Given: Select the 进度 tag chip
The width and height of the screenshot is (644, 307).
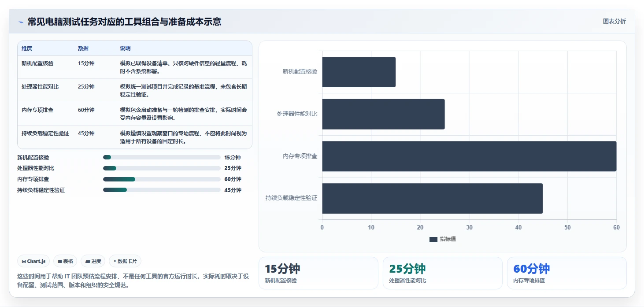Looking at the screenshot, I should pos(93,261).
